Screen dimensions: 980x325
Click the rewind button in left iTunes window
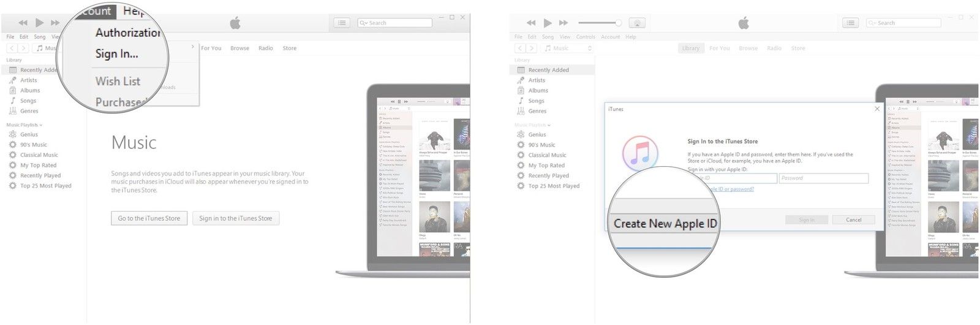(23, 23)
